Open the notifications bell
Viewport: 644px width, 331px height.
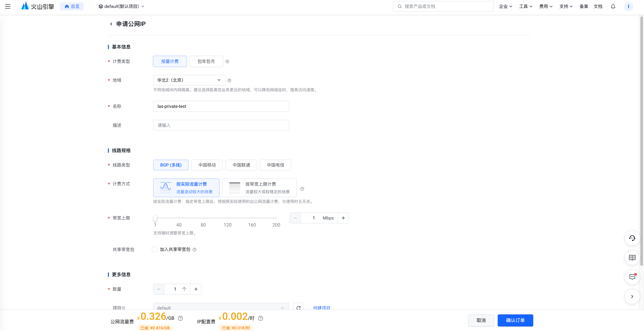(x=613, y=7)
